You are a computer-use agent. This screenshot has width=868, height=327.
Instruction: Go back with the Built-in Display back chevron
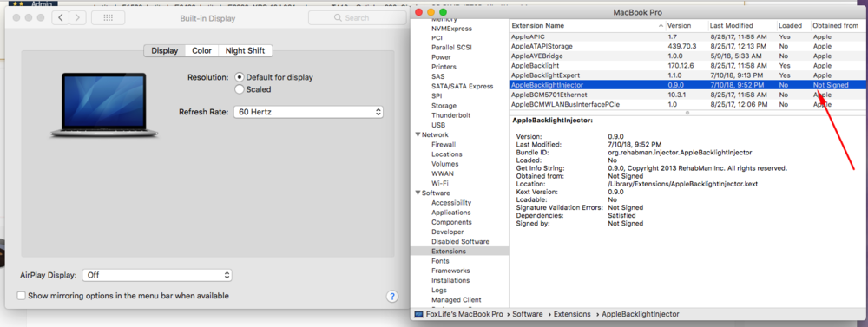(x=61, y=17)
